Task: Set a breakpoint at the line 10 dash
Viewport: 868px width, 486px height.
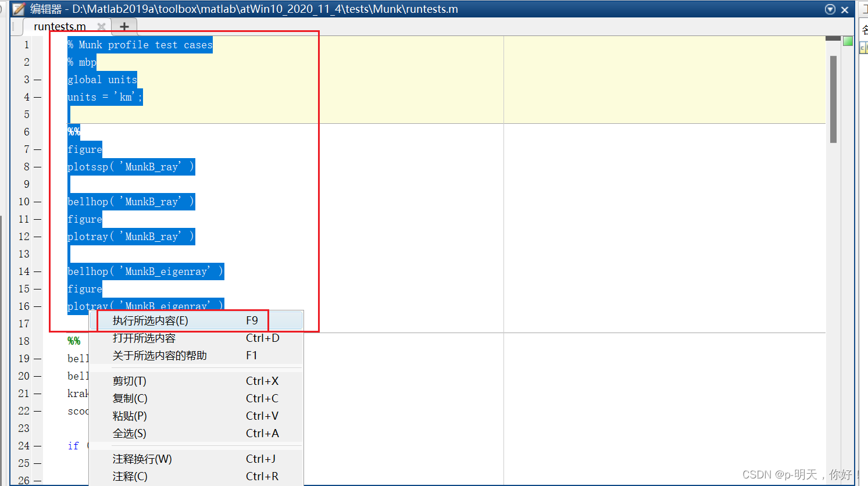Action: point(37,202)
